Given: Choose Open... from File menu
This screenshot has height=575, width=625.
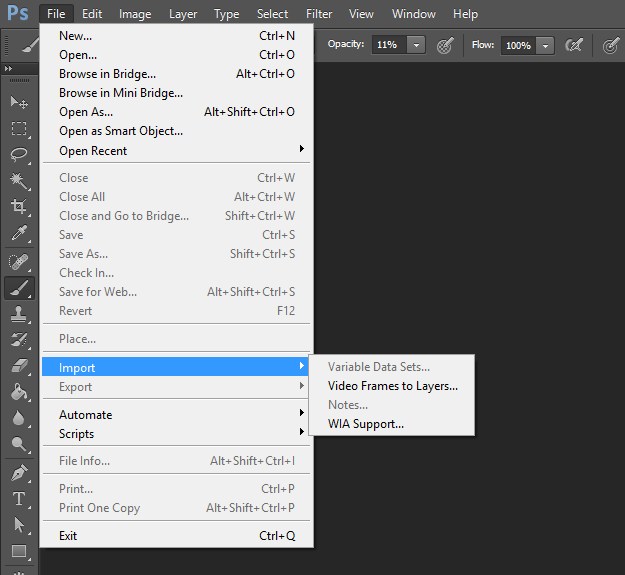Looking at the screenshot, I should click(x=176, y=55).
